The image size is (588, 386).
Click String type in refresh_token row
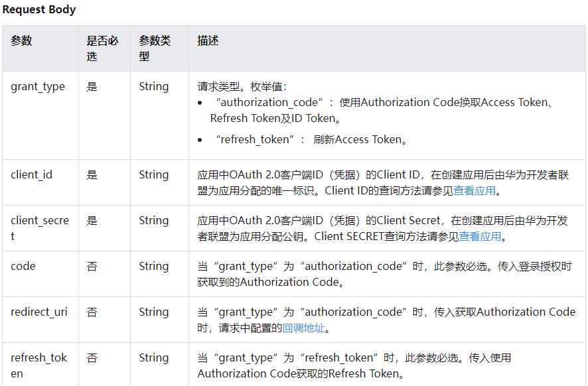pos(154,357)
